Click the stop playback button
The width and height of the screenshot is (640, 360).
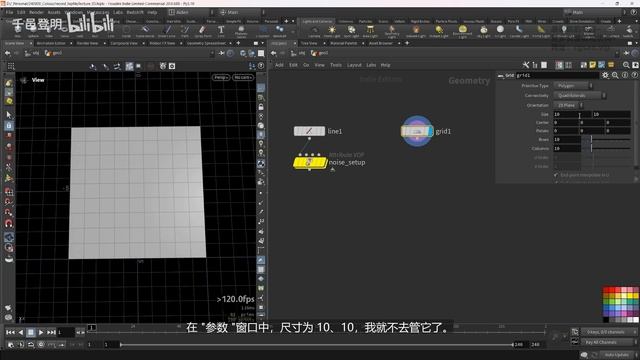[x=31, y=333]
